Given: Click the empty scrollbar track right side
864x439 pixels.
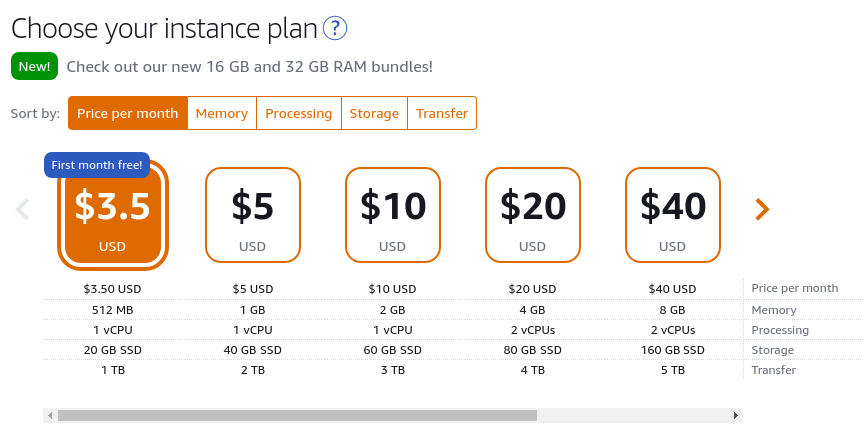Looking at the screenshot, I should [633, 415].
